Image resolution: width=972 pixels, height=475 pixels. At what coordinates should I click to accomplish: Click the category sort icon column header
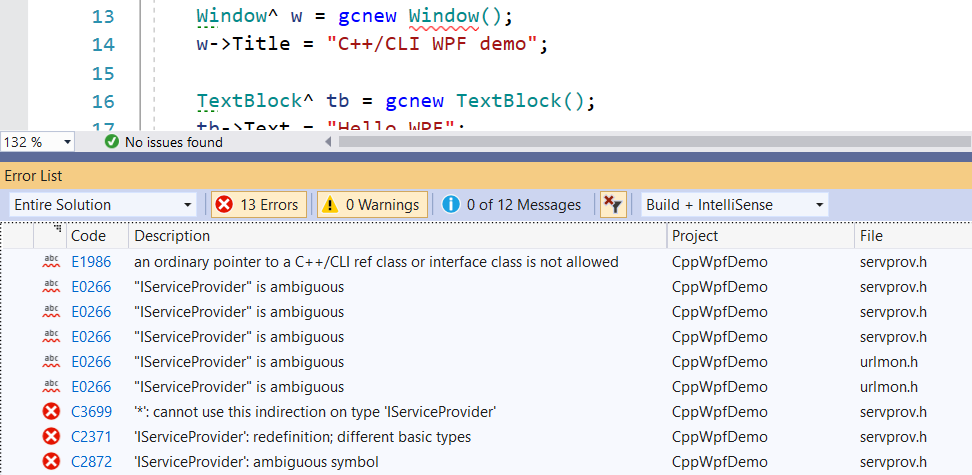(x=51, y=236)
